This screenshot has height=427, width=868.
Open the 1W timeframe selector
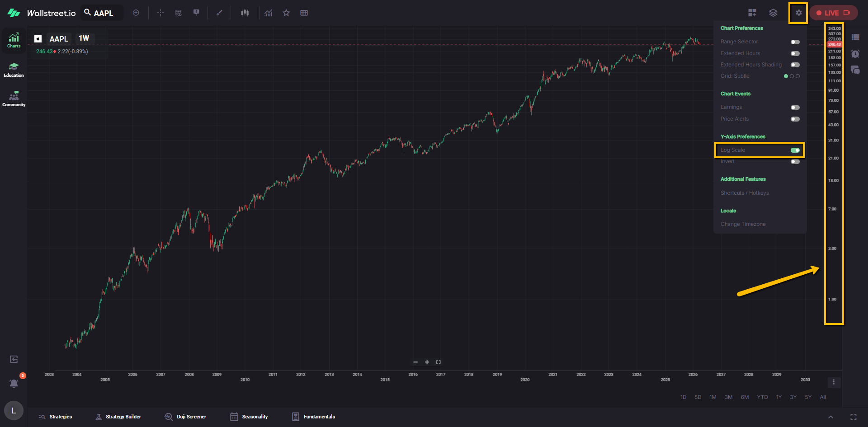84,38
